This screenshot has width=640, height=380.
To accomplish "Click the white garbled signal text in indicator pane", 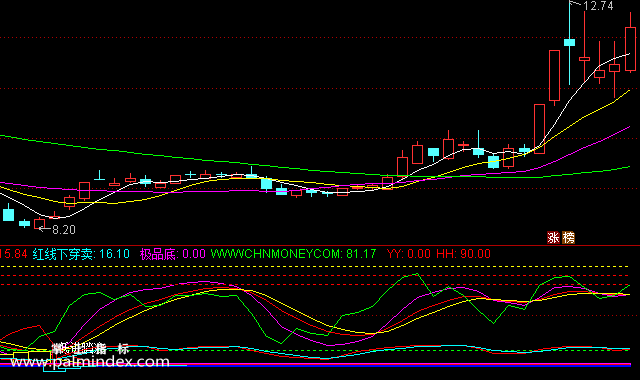I will tap(91, 349).
